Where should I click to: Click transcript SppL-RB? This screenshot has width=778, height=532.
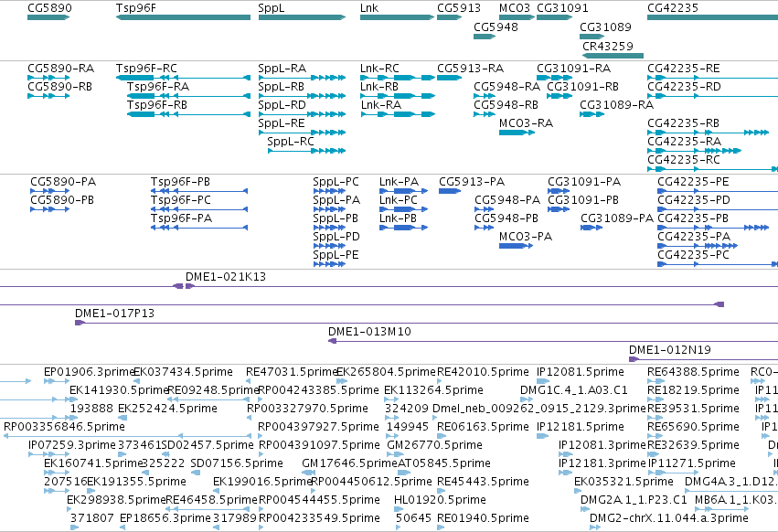pyautogui.click(x=302, y=96)
